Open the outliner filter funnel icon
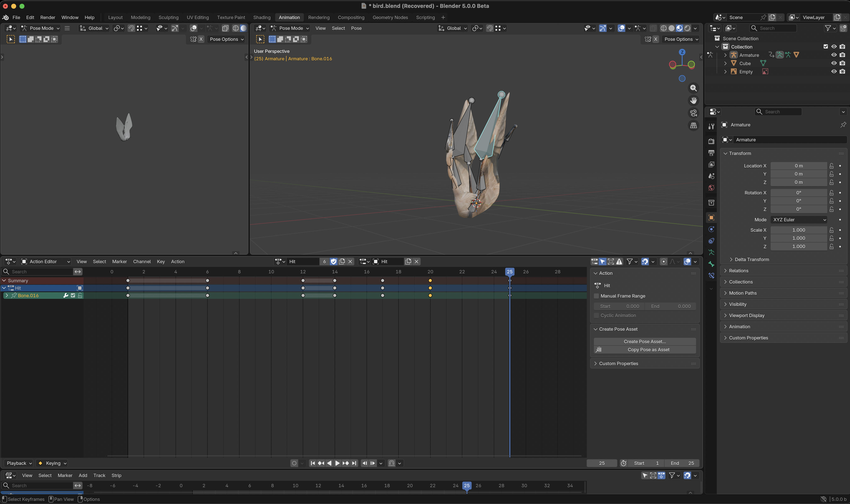Screen dimensions: 850x504 click(x=828, y=28)
